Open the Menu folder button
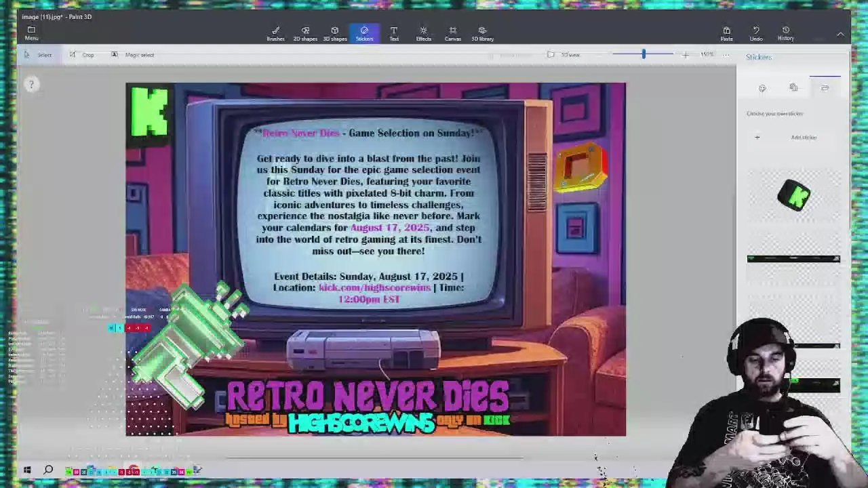Image resolution: width=868 pixels, height=488 pixels. (31, 33)
